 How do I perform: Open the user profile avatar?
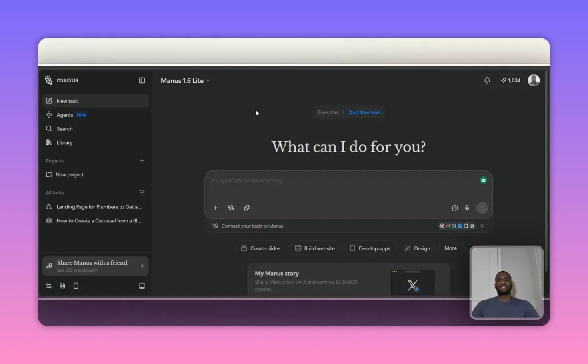534,80
